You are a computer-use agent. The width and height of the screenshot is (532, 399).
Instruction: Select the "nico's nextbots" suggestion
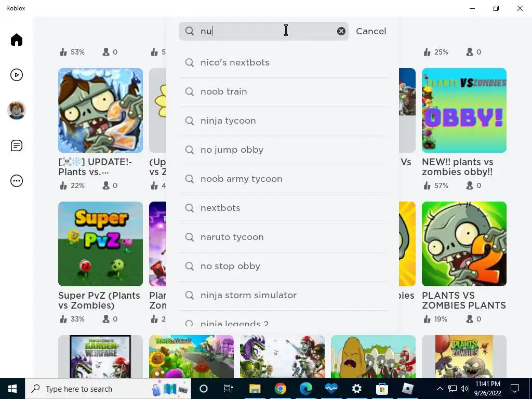coord(283,62)
